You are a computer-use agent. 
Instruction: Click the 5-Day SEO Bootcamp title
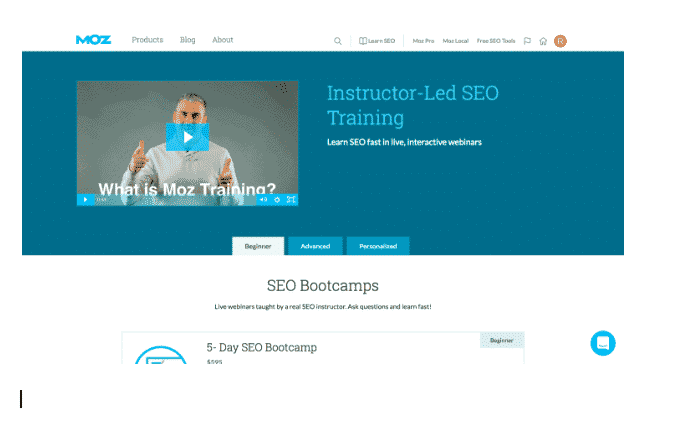(262, 347)
